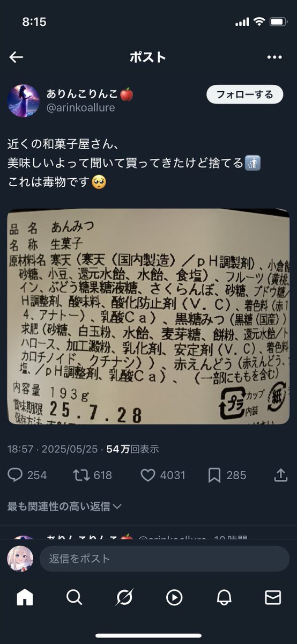Tap the 返信をポスト reply input field

tap(165, 559)
